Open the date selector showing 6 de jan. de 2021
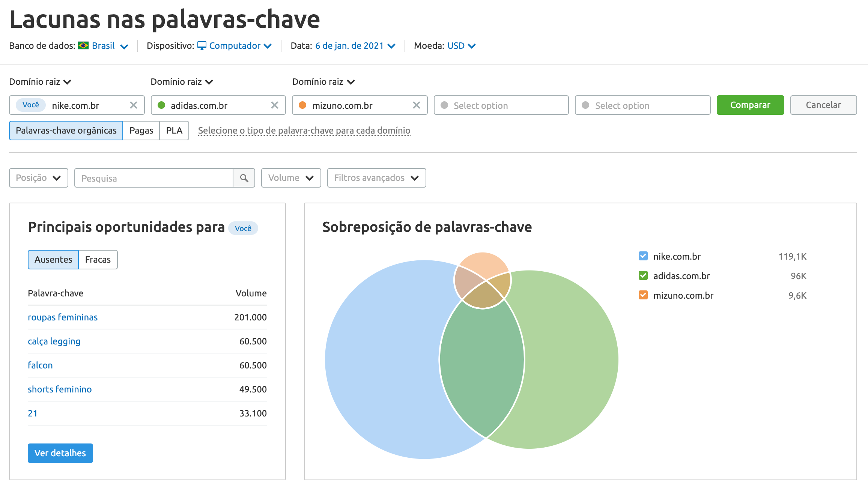The image size is (868, 484). pyautogui.click(x=349, y=45)
